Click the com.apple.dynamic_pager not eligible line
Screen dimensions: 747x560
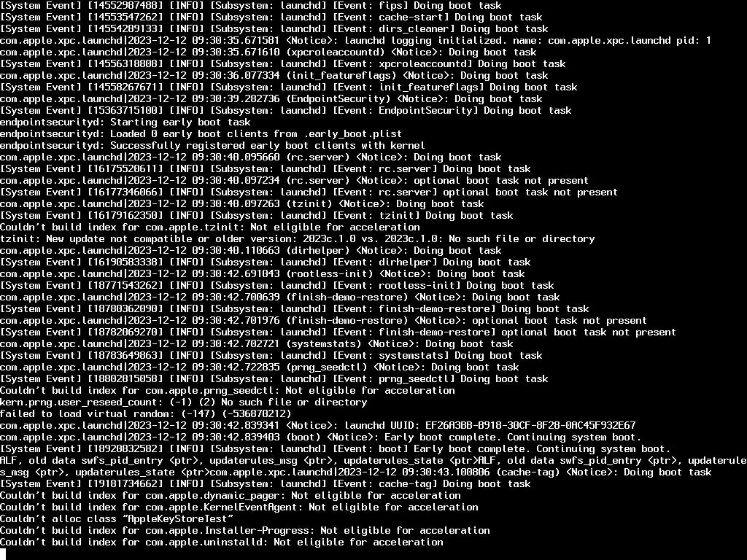point(230,496)
